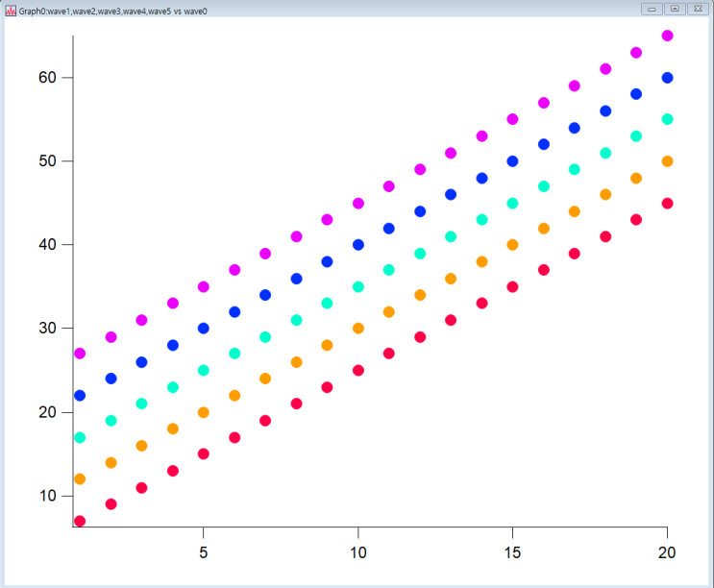
Task: Click the x-axis label 5
Action: (x=203, y=552)
